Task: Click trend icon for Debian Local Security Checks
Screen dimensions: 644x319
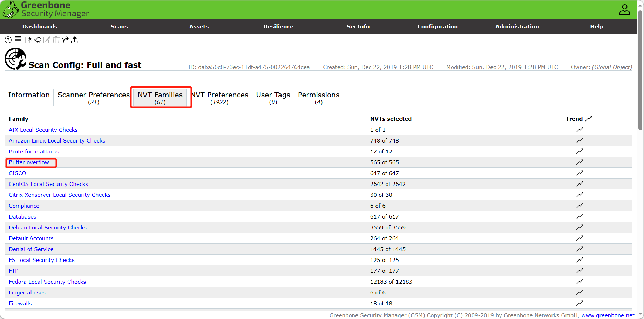Action: [580, 227]
